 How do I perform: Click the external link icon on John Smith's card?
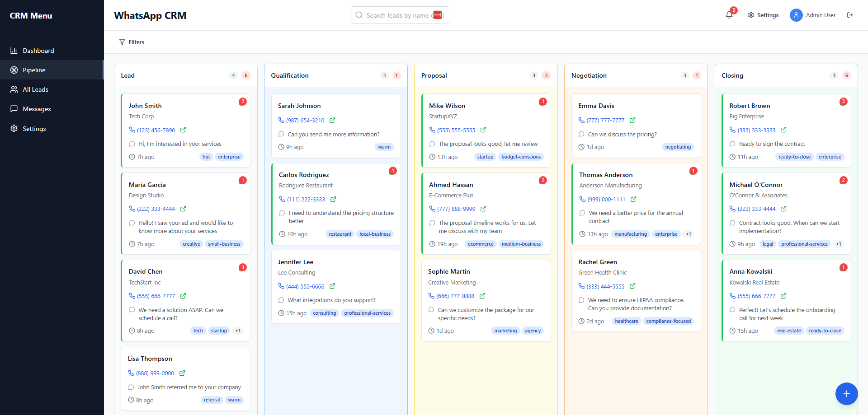pos(183,130)
